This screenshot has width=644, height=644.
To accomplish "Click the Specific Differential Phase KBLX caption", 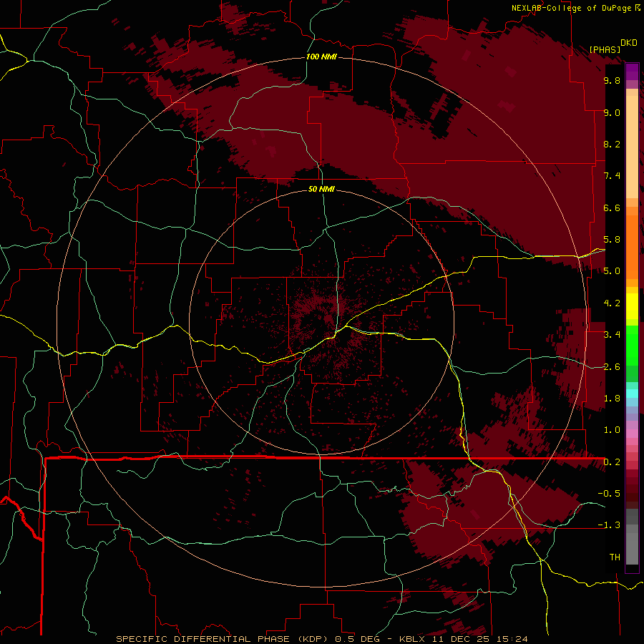I will (321, 639).
